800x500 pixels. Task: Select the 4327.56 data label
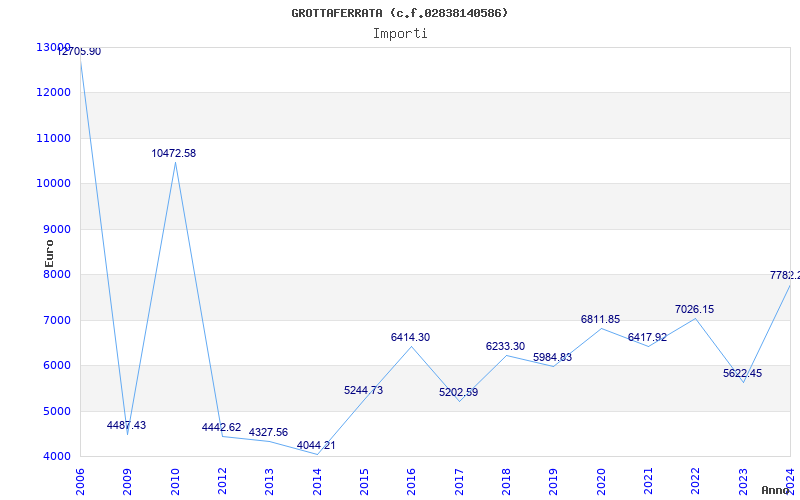[x=268, y=432]
